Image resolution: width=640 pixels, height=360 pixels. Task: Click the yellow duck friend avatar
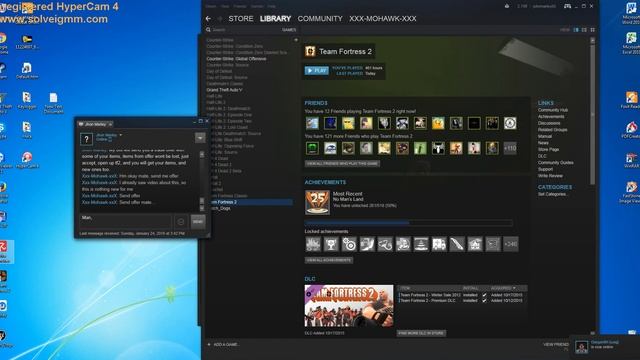point(438,123)
